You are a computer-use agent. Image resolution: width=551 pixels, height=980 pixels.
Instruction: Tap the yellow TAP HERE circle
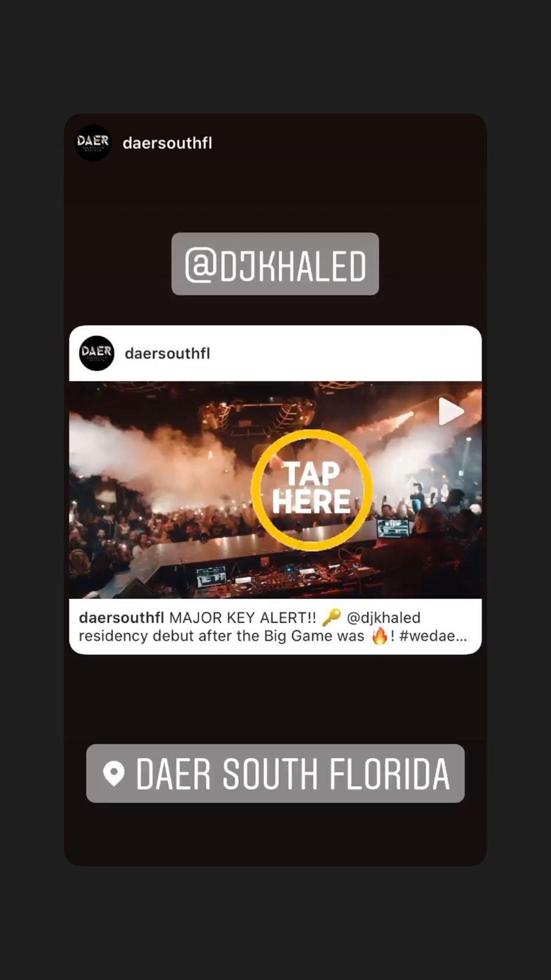coord(311,490)
